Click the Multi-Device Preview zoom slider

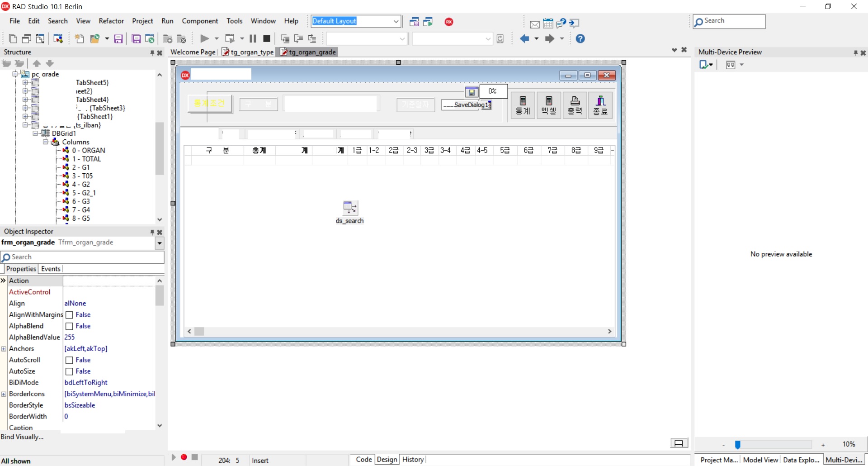(738, 445)
